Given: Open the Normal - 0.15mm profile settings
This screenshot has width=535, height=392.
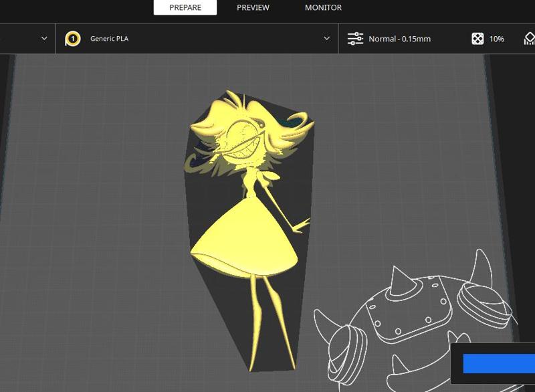Looking at the screenshot, I should tap(399, 39).
